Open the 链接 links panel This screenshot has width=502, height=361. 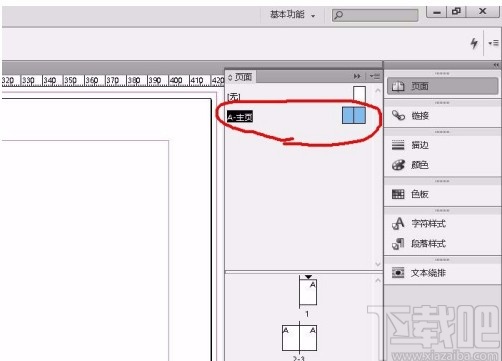click(x=442, y=115)
